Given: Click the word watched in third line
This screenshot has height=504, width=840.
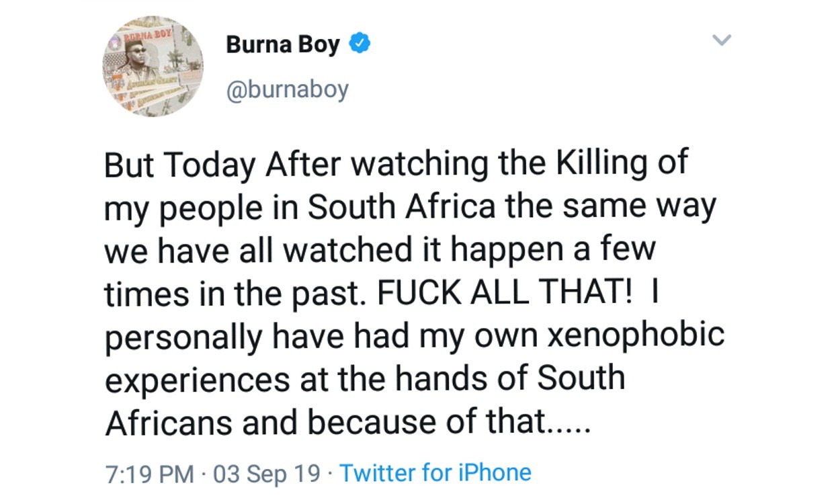Looking at the screenshot, I should [335, 250].
